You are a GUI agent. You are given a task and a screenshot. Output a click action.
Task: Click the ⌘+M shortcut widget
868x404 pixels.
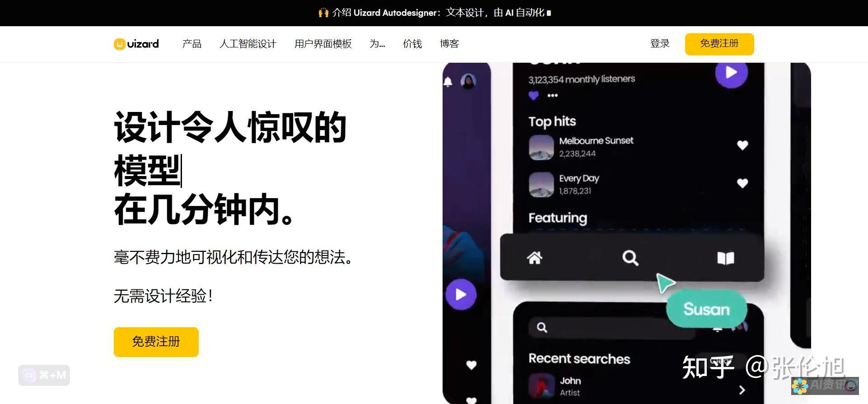point(44,375)
